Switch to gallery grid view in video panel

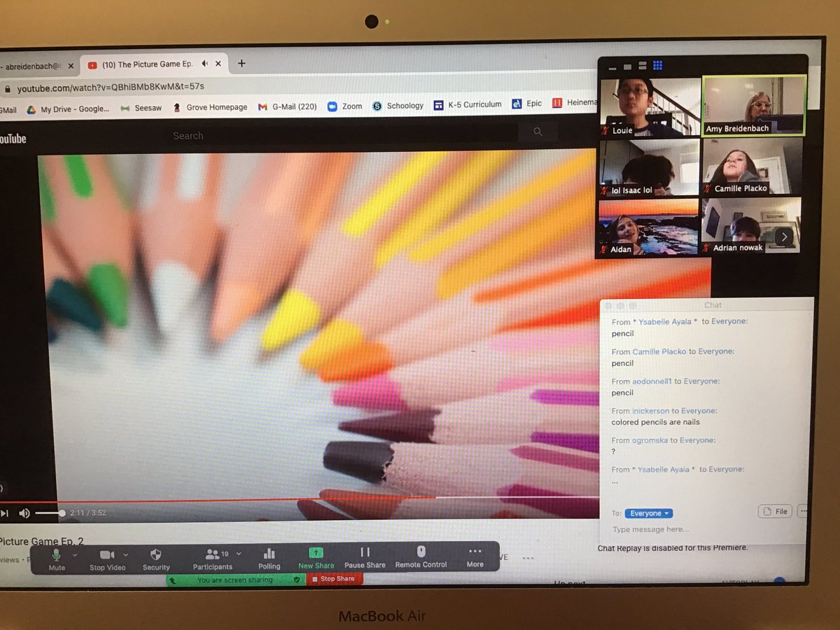(x=658, y=66)
